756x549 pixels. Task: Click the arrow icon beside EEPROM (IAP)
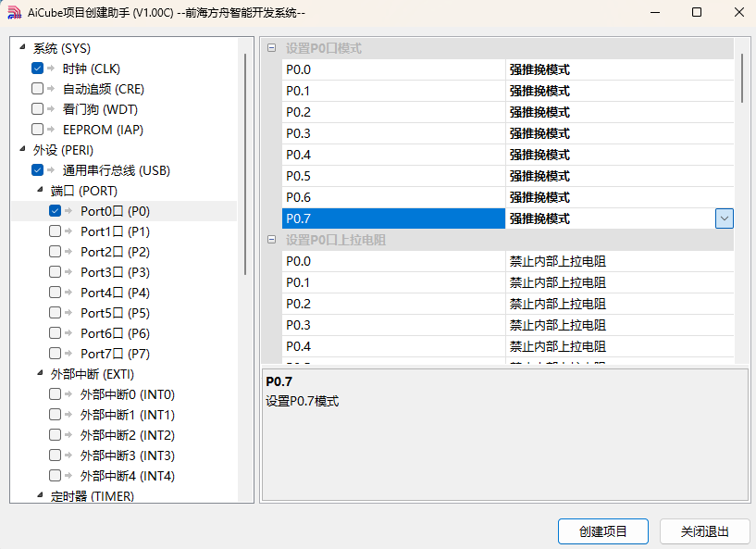[x=51, y=130]
